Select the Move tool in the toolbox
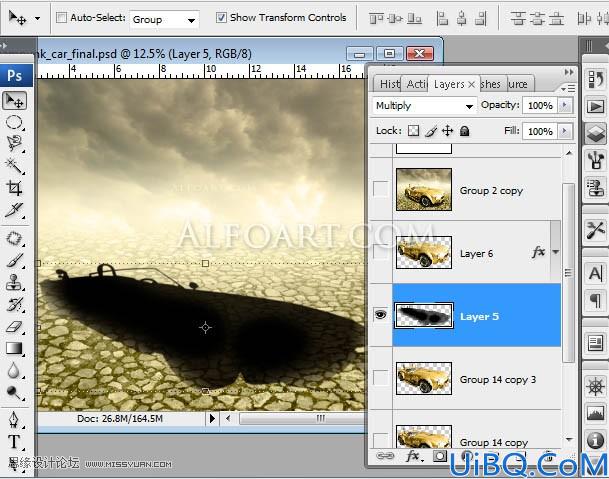 pos(15,101)
